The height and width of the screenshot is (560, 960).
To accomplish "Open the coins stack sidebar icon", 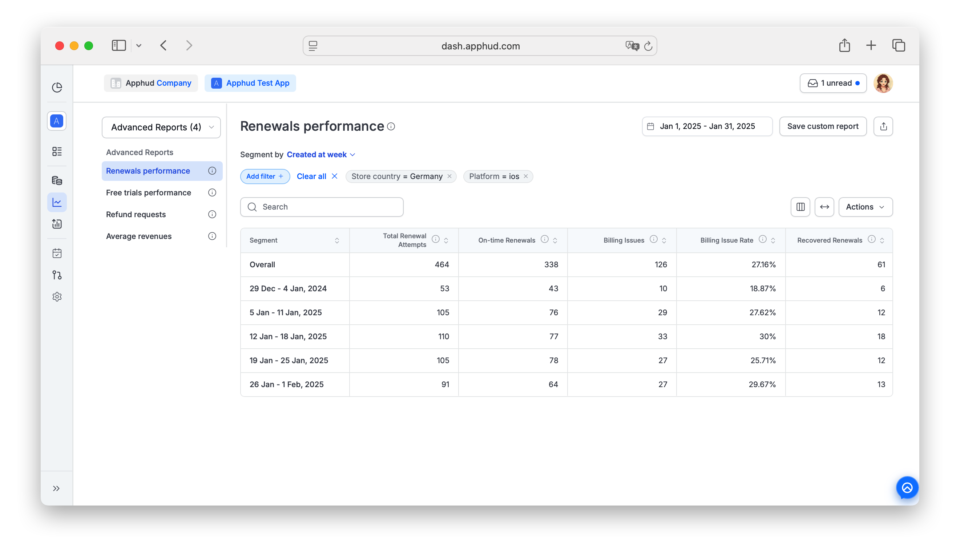I will pyautogui.click(x=57, y=180).
